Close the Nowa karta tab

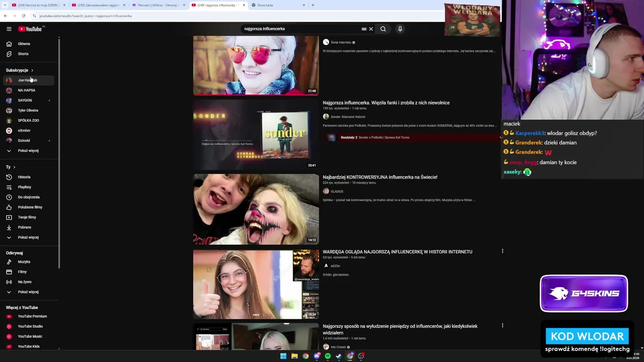[x=304, y=5]
